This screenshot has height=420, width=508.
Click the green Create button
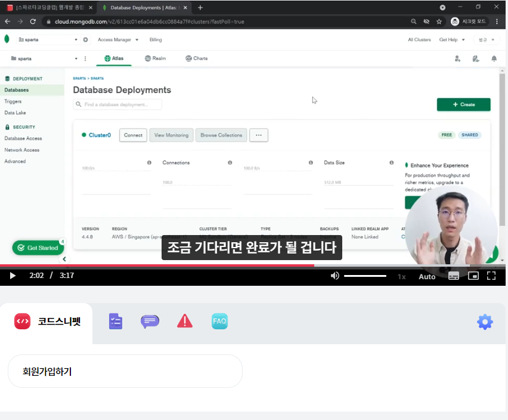pos(464,104)
